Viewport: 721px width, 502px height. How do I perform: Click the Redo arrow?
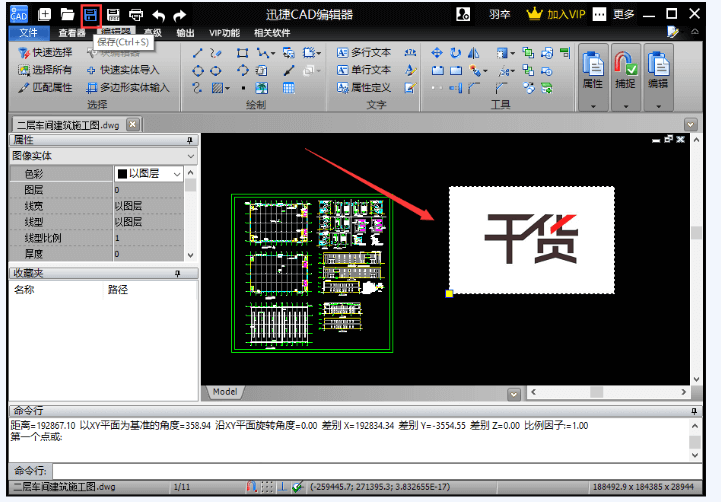(180, 16)
